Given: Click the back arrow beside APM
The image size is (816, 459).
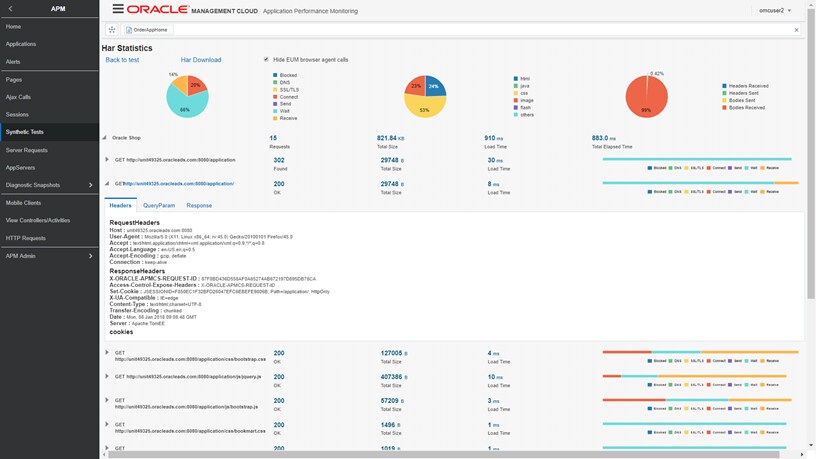Looking at the screenshot, I should click(10, 9).
